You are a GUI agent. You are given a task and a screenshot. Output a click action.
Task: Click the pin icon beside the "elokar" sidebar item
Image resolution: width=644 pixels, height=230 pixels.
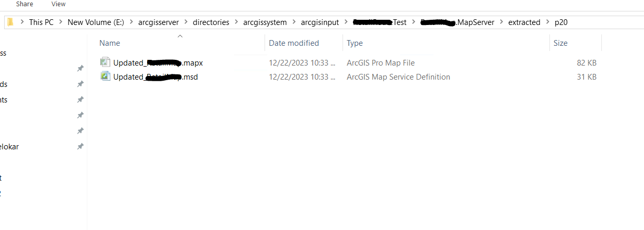coord(80,147)
